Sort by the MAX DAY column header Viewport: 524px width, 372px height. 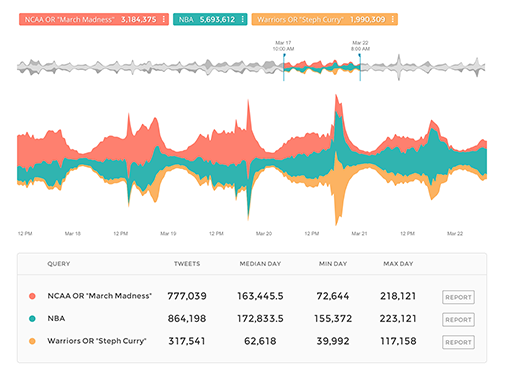coord(398,264)
